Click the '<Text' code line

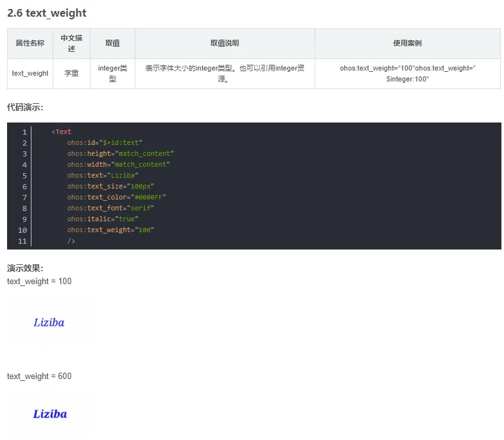tap(62, 131)
